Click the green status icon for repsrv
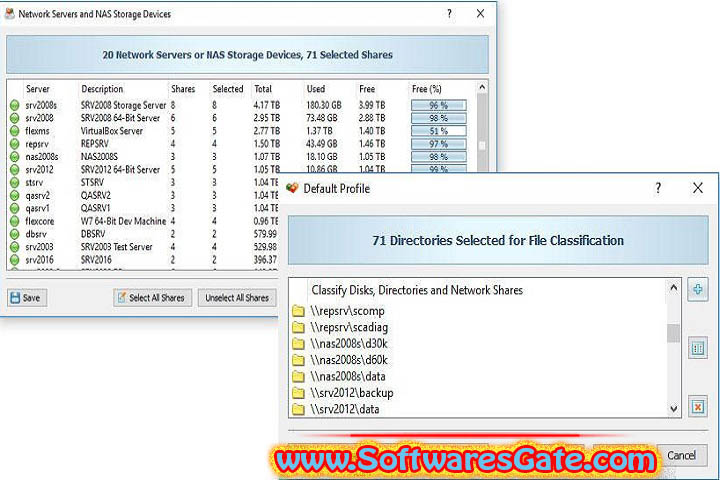Screen dimensions: 720x480 pos(15,144)
